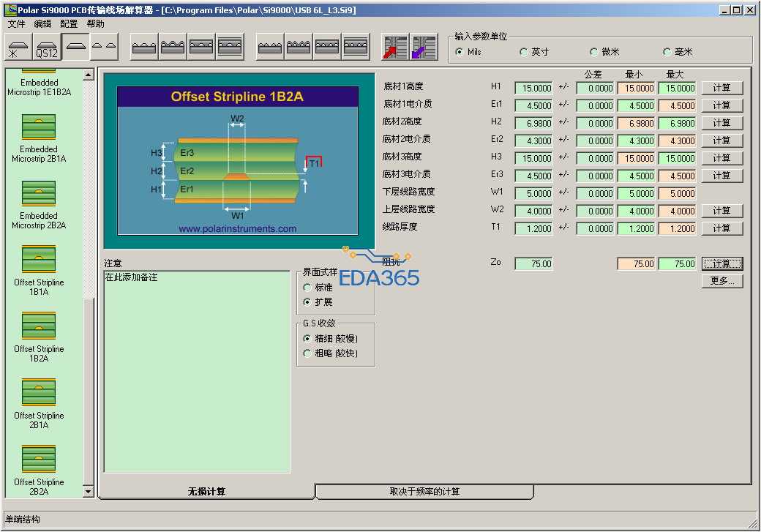
Task: Click the www.polarinstruments.com link
Action: pyautogui.click(x=237, y=228)
